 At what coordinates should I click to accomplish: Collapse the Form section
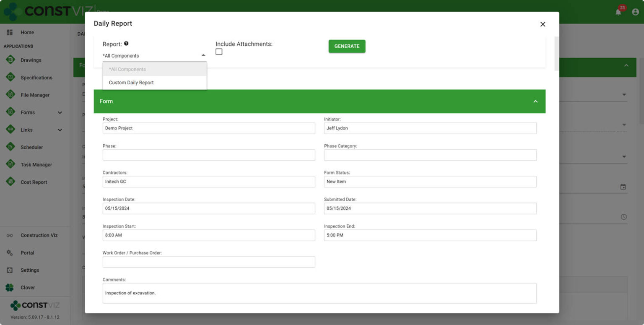pos(535,101)
